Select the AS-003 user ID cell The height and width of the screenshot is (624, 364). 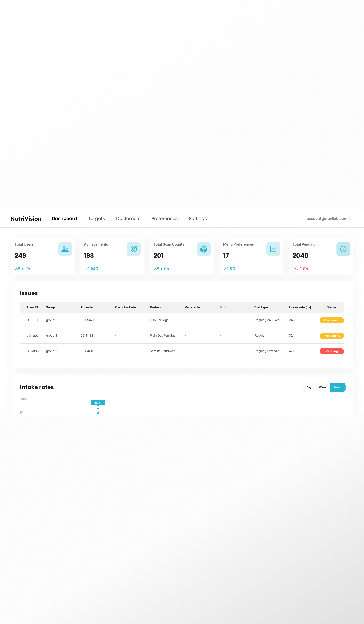[x=33, y=351]
